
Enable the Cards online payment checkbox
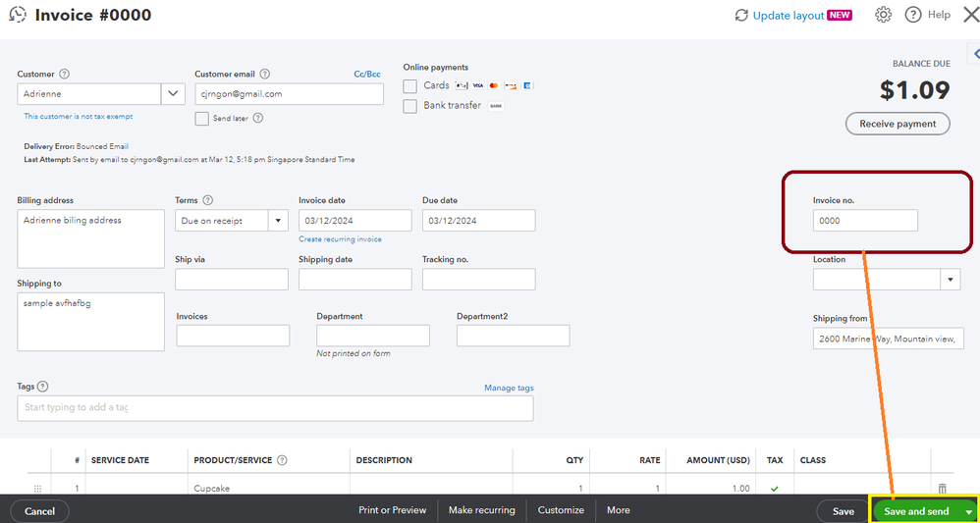410,85
